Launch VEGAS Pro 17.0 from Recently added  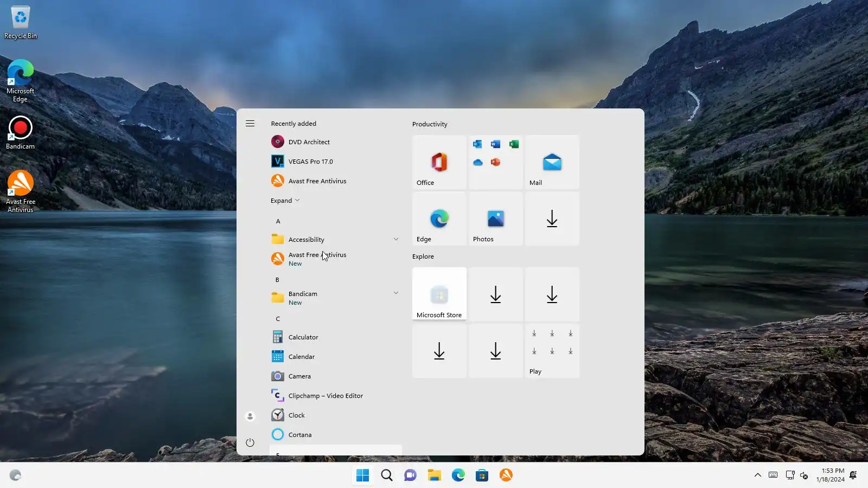(x=336, y=162)
